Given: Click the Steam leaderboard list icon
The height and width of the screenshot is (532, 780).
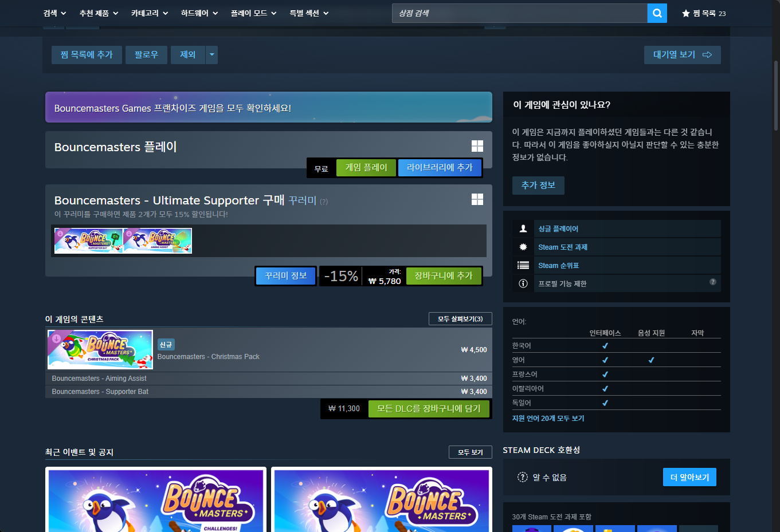Looking at the screenshot, I should (523, 265).
